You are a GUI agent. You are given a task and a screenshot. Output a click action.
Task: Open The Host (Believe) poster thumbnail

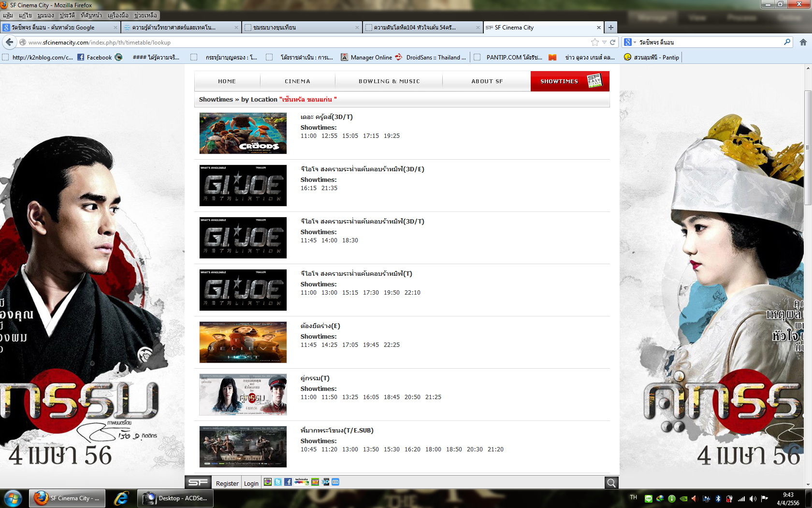pyautogui.click(x=243, y=343)
